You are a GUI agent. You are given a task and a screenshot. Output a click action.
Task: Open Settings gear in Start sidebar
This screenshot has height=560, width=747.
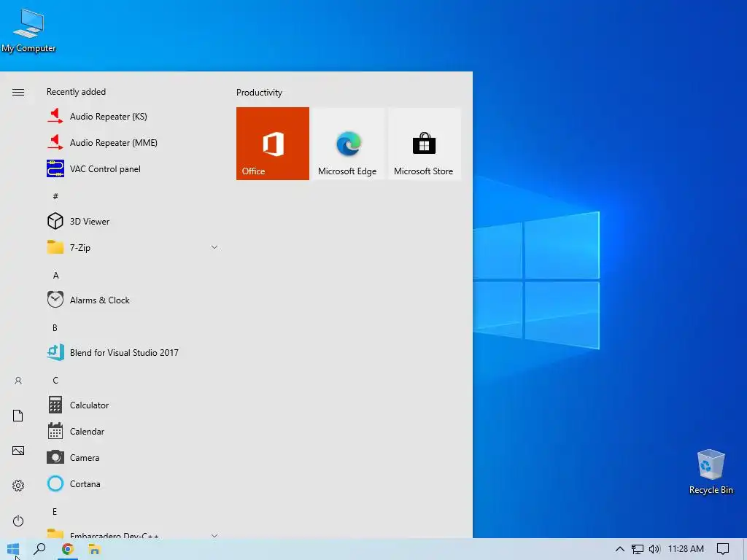(18, 485)
